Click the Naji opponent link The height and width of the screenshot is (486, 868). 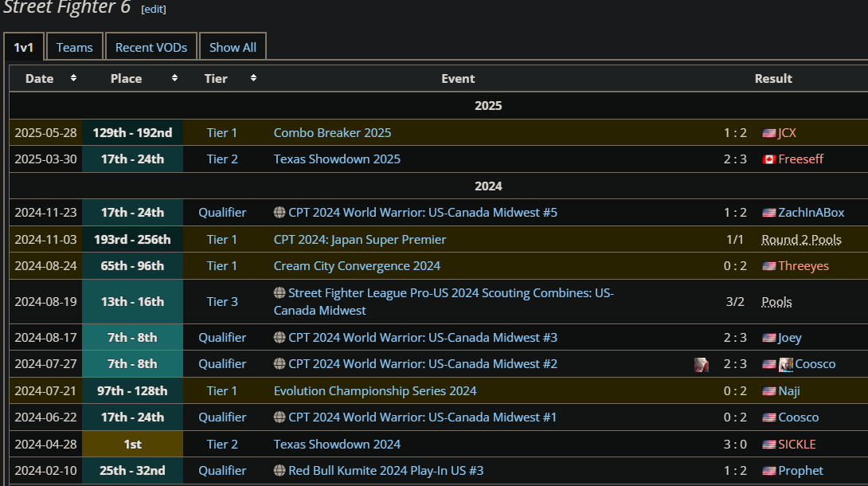(789, 391)
